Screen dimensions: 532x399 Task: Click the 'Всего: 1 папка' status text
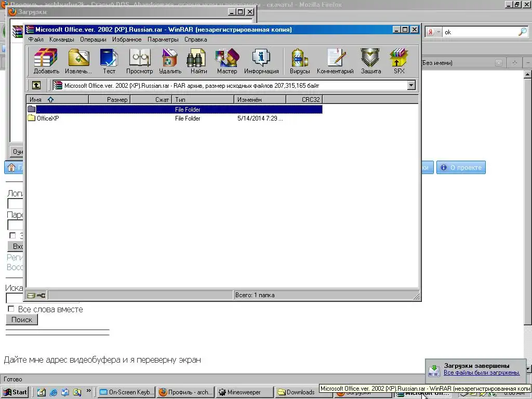[255, 295]
